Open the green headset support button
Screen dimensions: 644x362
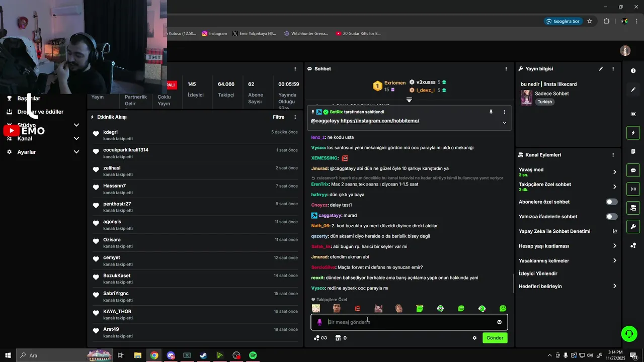[x=628, y=333]
